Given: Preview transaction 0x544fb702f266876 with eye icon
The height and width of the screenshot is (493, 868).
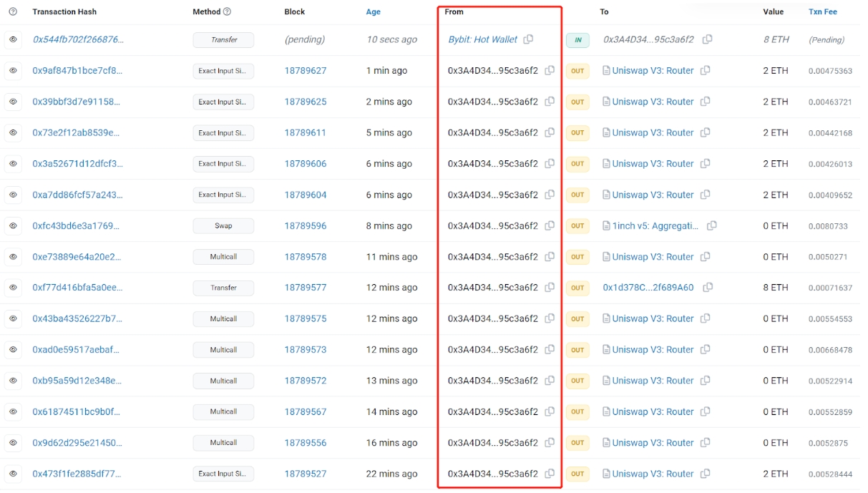Looking at the screenshot, I should click(13, 40).
